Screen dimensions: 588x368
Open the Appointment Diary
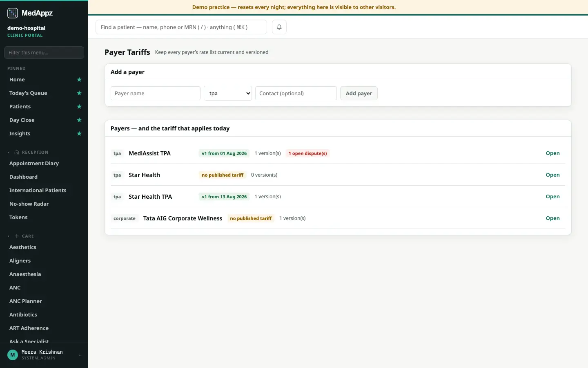[34, 164]
